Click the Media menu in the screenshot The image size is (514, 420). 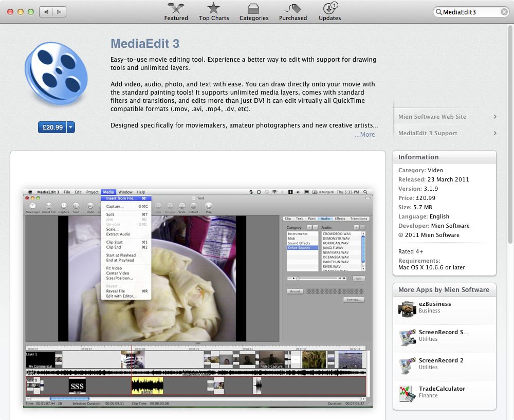tap(108, 192)
